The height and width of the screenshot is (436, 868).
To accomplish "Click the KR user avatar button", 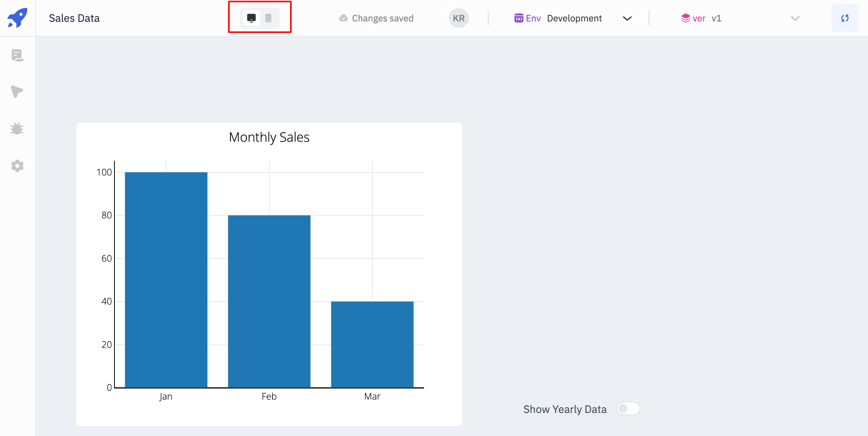I will pyautogui.click(x=459, y=18).
